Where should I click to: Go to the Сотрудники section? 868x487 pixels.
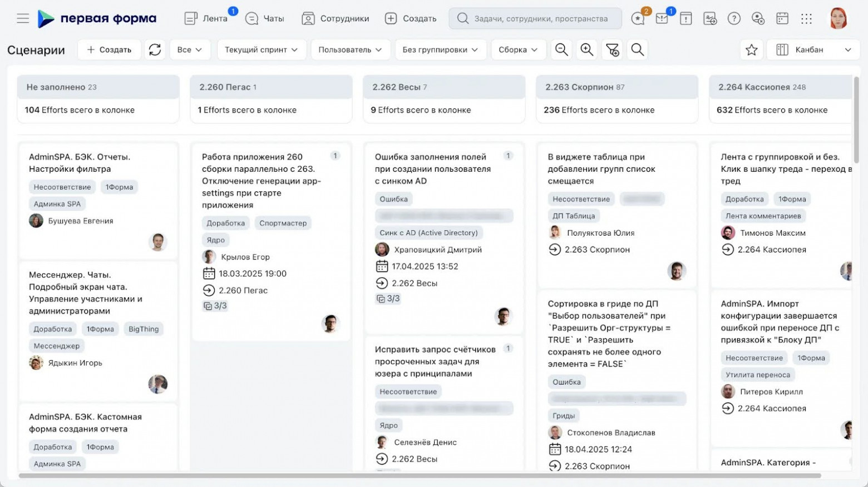coord(336,18)
